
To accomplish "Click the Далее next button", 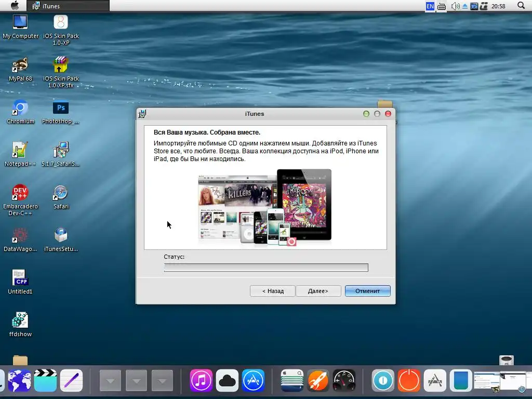I will 318,291.
